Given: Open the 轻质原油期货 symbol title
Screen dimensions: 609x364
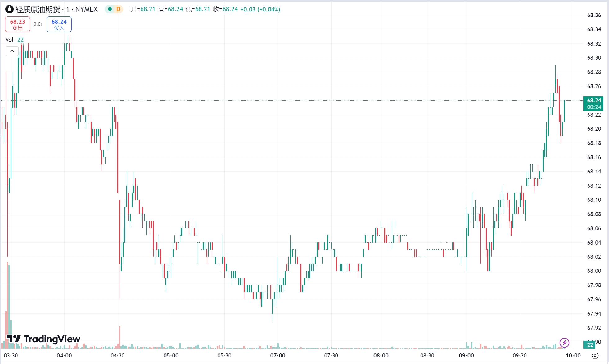Looking at the screenshot, I should (x=38, y=9).
